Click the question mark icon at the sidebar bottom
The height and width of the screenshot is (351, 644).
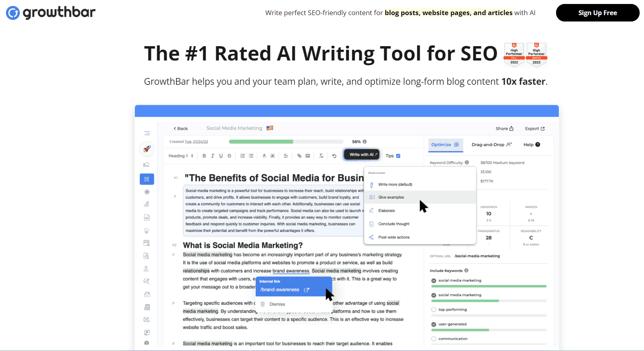(x=146, y=343)
